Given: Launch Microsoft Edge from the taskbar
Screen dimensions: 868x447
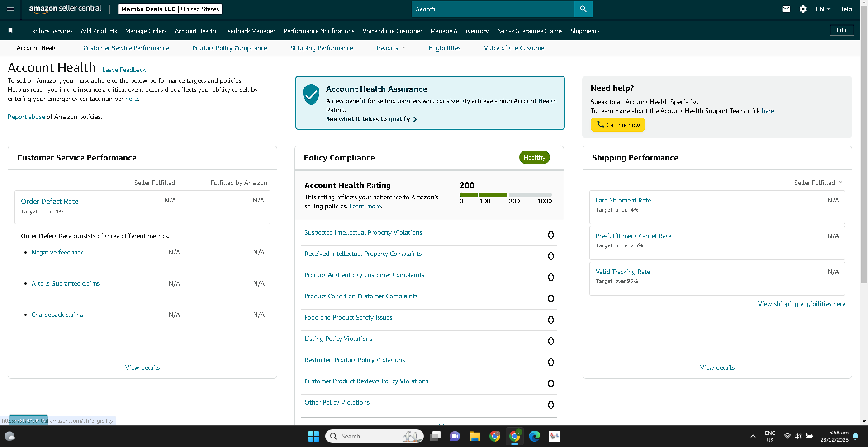Looking at the screenshot, I should click(x=535, y=436).
